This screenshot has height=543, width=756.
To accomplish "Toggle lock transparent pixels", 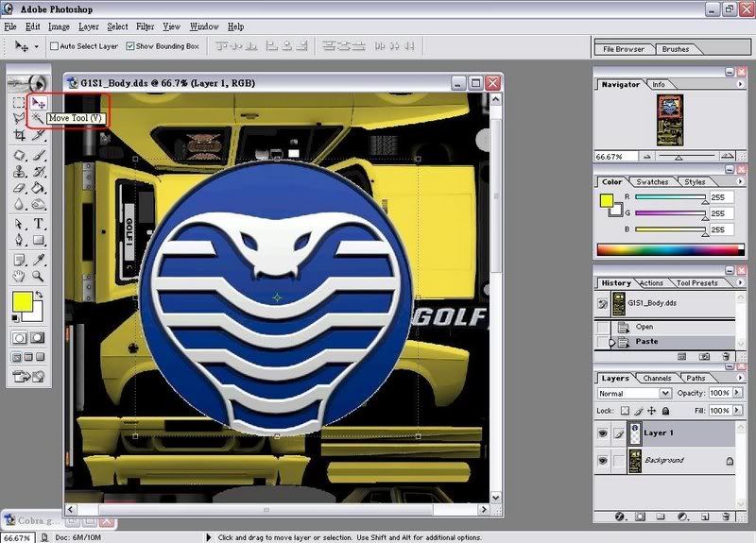I will click(625, 411).
